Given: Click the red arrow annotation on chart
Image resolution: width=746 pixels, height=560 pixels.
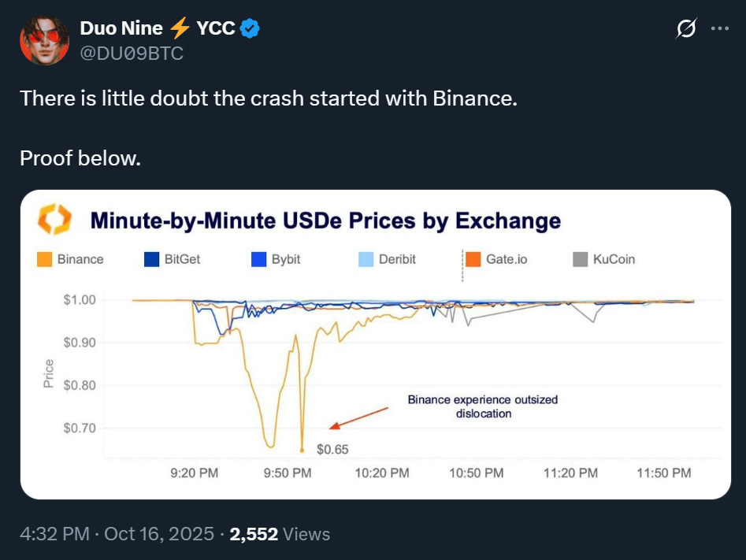Looking at the screenshot, I should pyautogui.click(x=358, y=418).
